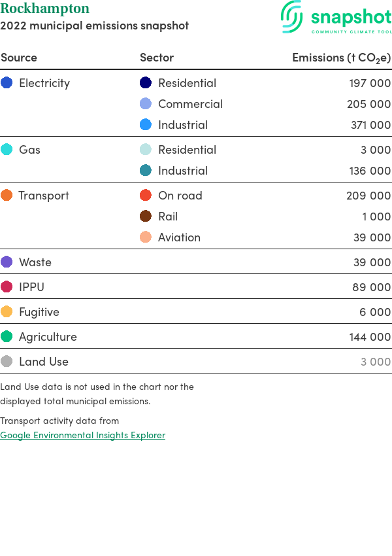This screenshot has height=556, width=392.
Task: Select the Commercial sector label
Action: (191, 104)
